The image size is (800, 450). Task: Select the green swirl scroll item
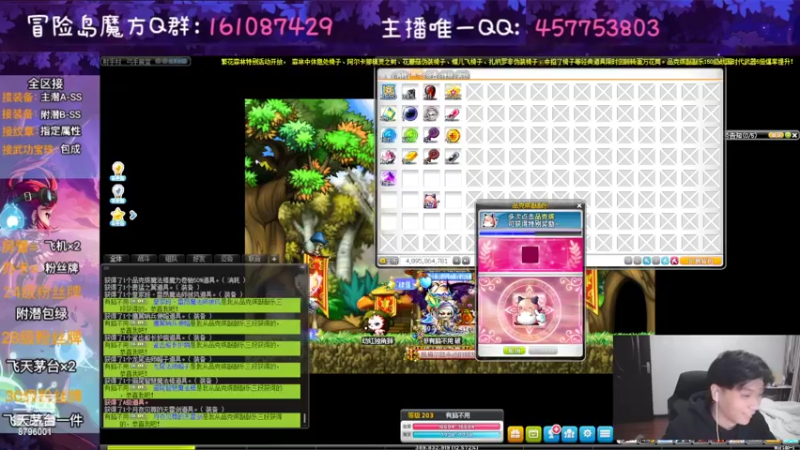click(410, 135)
